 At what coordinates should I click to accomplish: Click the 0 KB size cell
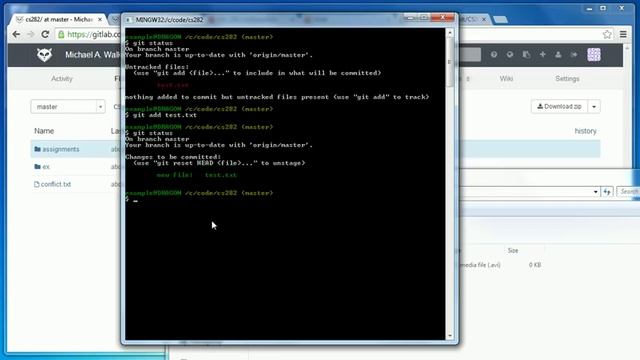(x=535, y=265)
